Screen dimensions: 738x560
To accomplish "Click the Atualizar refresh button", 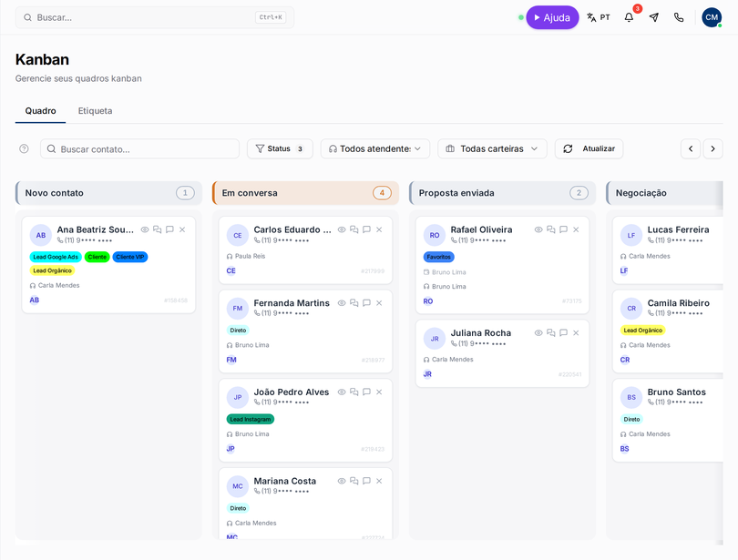I will pos(589,148).
